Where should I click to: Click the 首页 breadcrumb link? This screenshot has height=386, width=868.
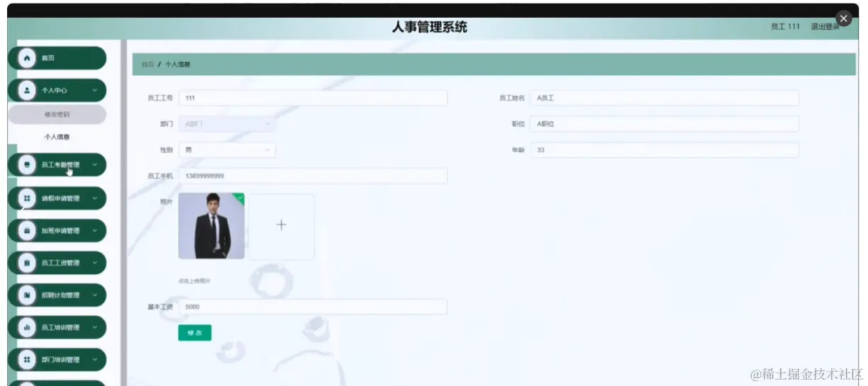[x=148, y=64]
